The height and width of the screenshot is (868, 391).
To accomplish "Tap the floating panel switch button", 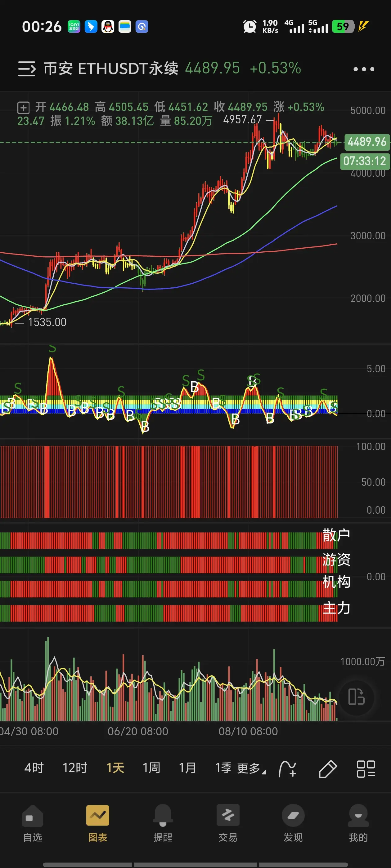I will click(356, 697).
